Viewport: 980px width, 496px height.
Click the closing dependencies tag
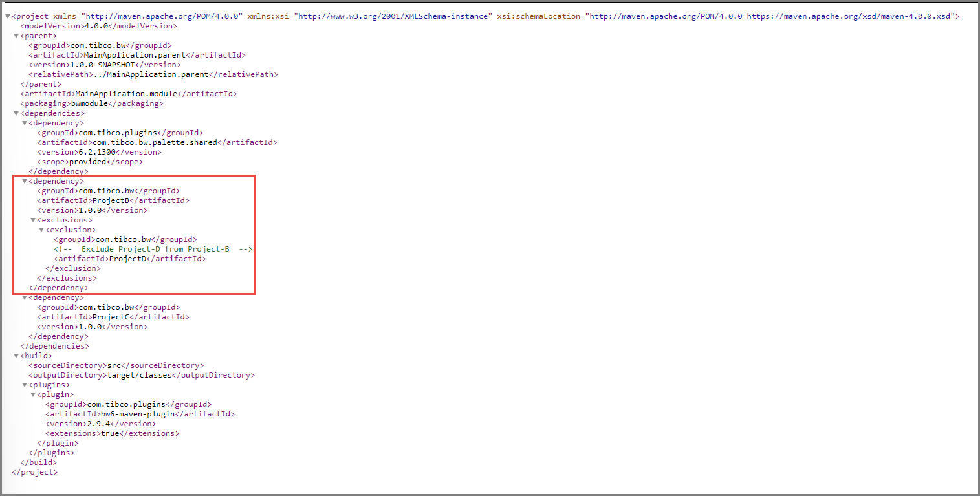tap(55, 346)
